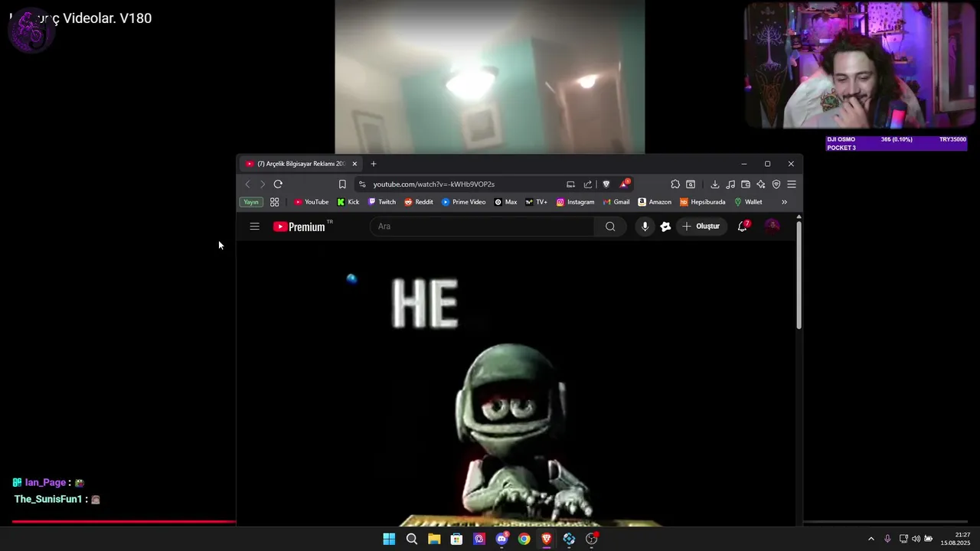Open the Brave main menu icon
This screenshot has height=551, width=980.
pyautogui.click(x=792, y=184)
